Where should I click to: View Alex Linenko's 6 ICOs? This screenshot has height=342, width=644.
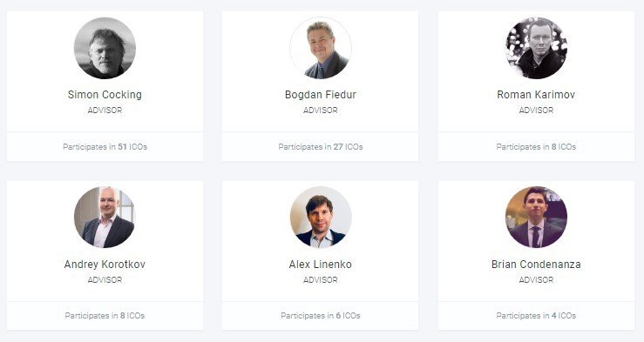coord(321,316)
